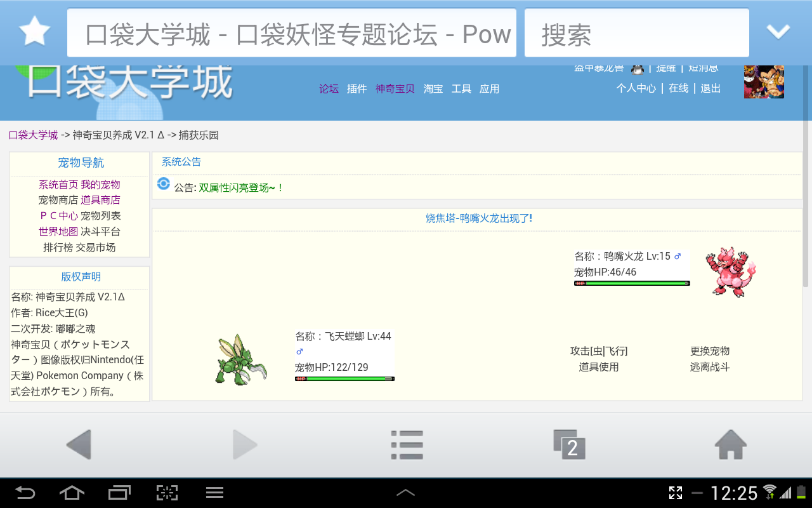The height and width of the screenshot is (508, 812).
Task: Click the enemy HP bar under 46/46
Action: (x=632, y=283)
